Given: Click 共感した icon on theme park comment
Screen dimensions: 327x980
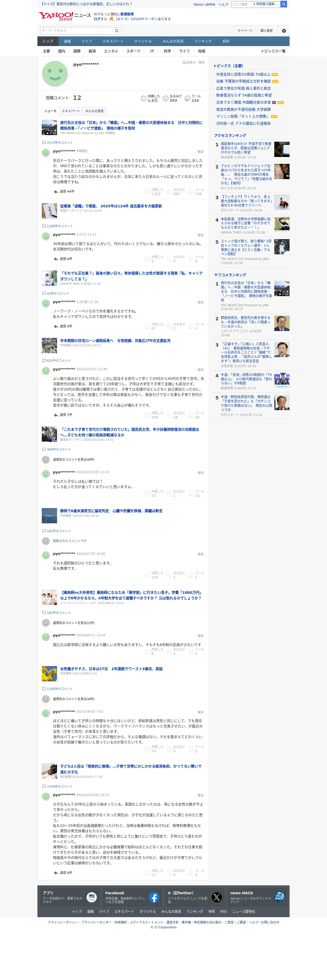Looking at the screenshot, I should point(147,192).
